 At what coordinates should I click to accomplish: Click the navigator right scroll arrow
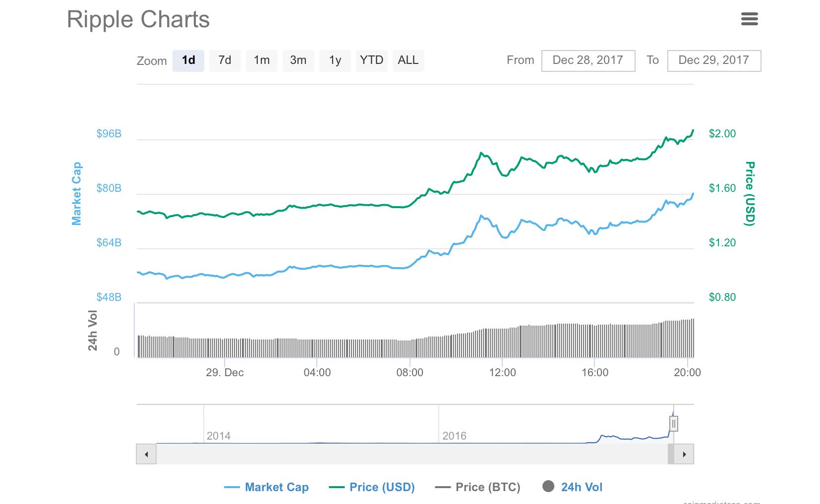(684, 454)
